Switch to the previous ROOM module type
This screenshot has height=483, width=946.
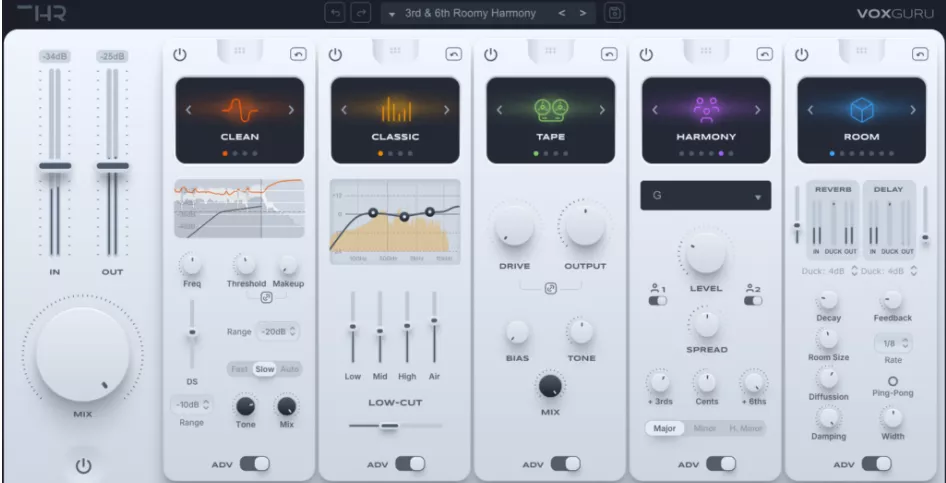[x=810, y=110]
